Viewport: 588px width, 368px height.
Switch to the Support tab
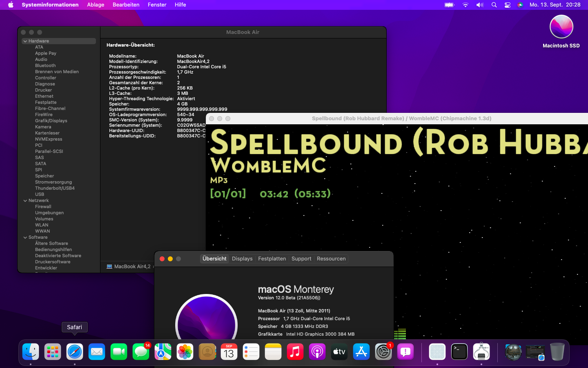301,259
